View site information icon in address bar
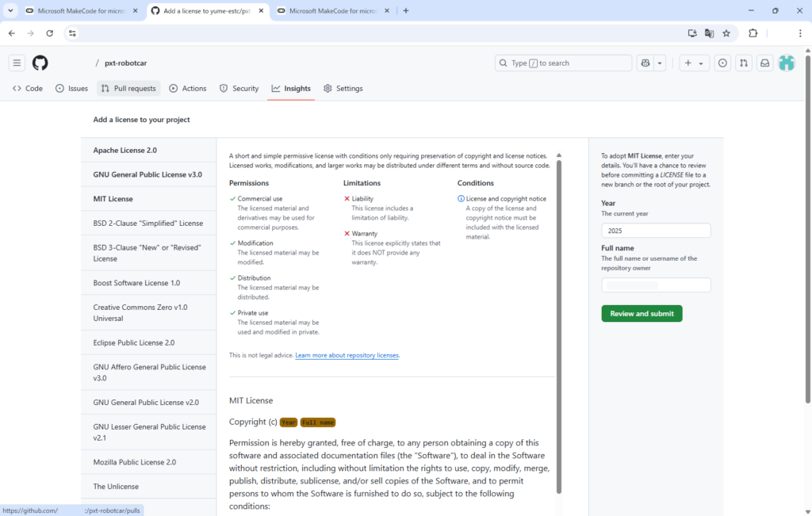This screenshot has height=516, width=812. 72,33
